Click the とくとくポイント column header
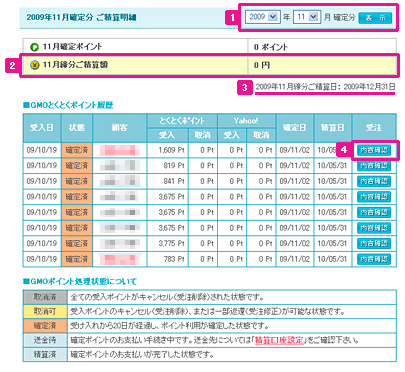The height and width of the screenshot is (372, 405). [x=182, y=121]
